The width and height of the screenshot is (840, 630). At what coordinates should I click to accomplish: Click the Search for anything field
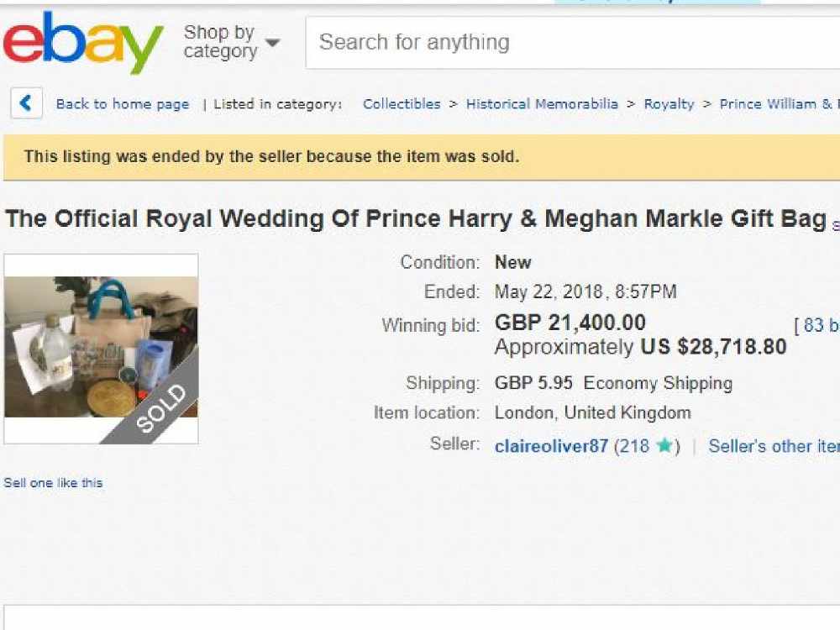[573, 42]
